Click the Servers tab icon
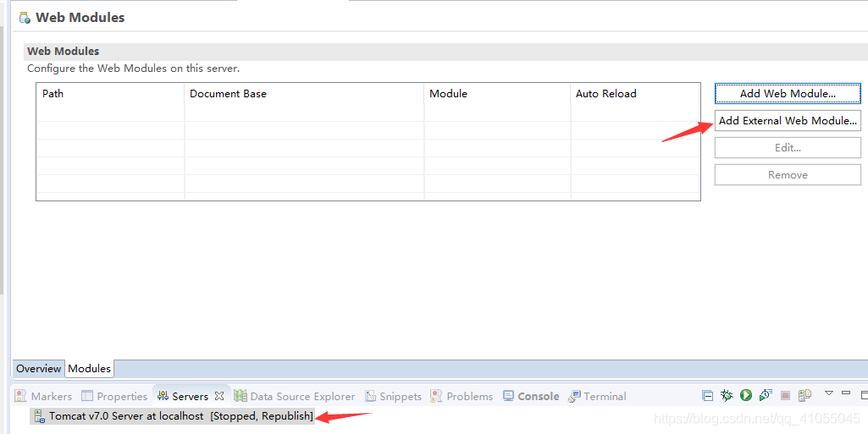Viewport: 868px width, 434px height. [x=163, y=396]
